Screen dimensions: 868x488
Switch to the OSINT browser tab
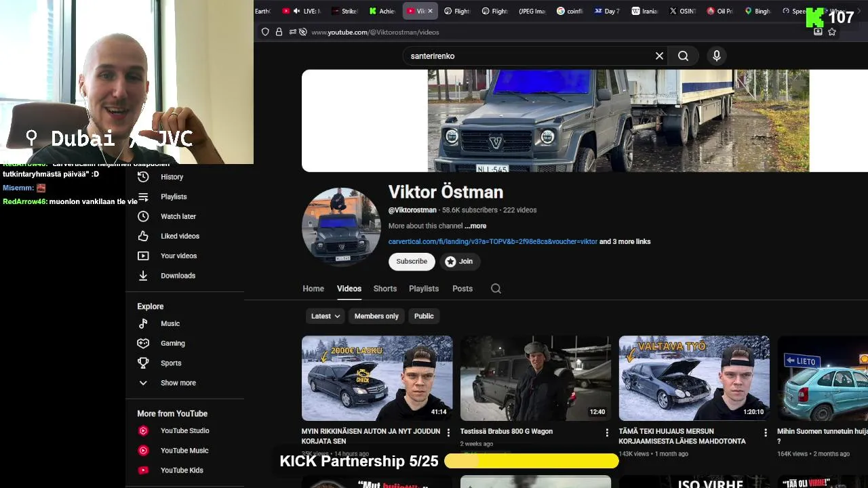point(682,11)
